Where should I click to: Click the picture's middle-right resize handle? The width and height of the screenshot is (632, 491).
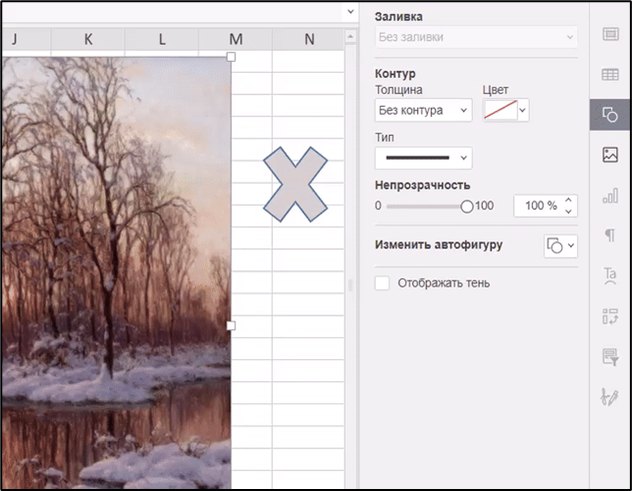click(x=231, y=325)
